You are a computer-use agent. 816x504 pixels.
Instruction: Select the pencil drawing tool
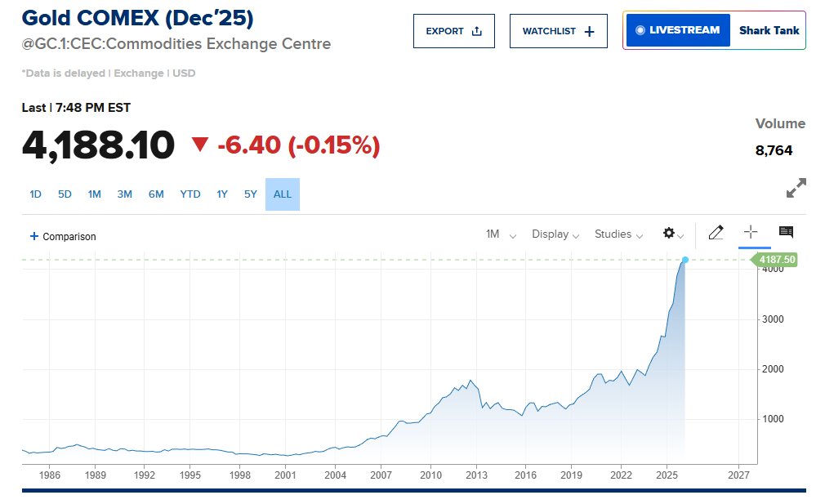click(716, 233)
